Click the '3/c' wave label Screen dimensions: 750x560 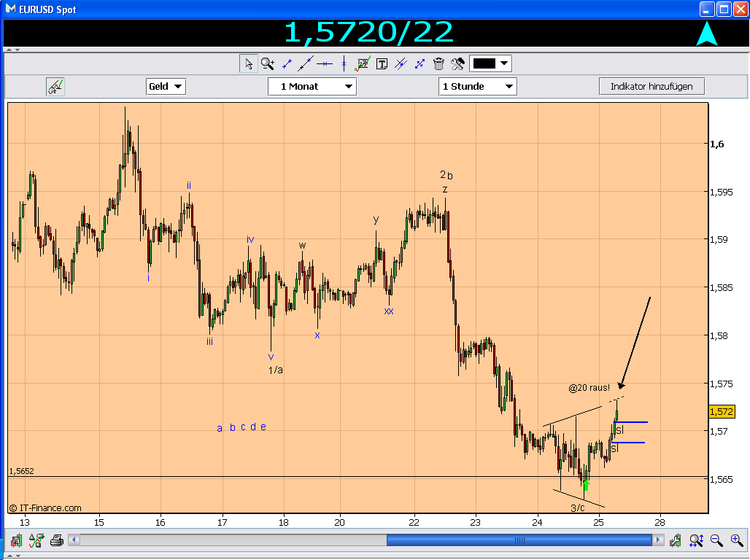pyautogui.click(x=578, y=508)
